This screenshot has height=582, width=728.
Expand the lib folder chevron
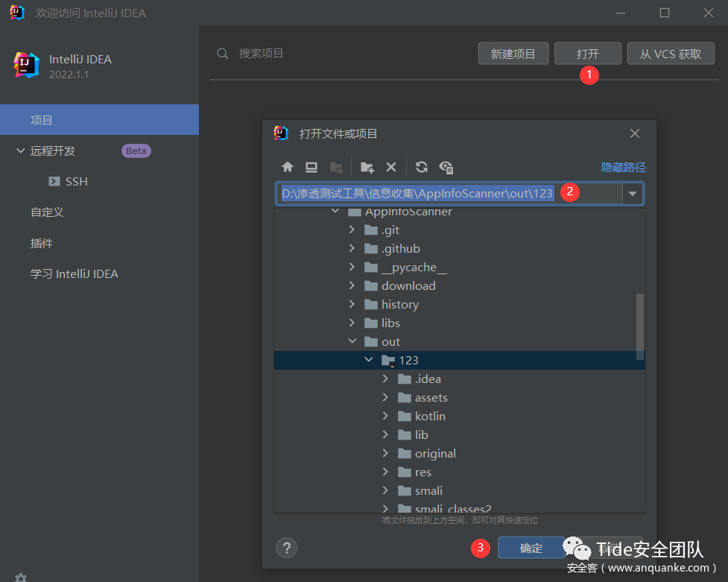pyautogui.click(x=385, y=434)
